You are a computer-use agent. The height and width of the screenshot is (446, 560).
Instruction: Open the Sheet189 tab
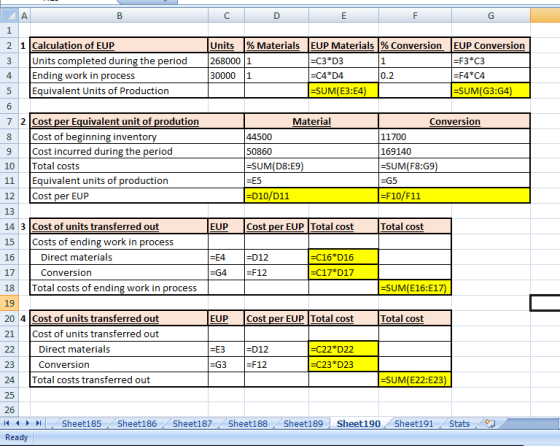click(x=303, y=424)
